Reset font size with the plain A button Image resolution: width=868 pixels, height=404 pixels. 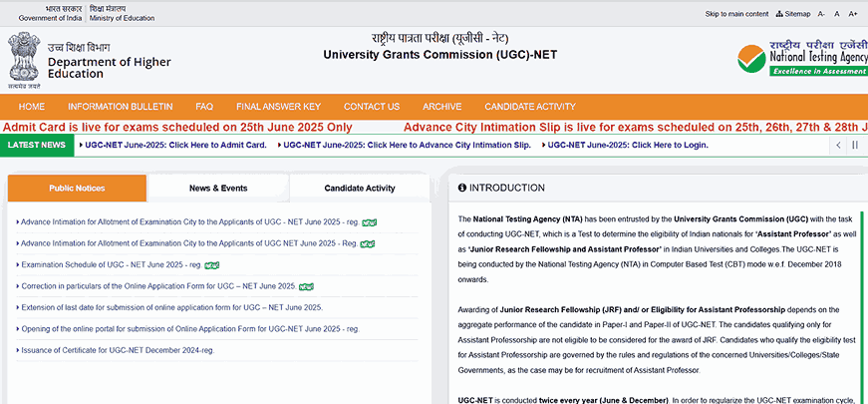[x=837, y=14]
